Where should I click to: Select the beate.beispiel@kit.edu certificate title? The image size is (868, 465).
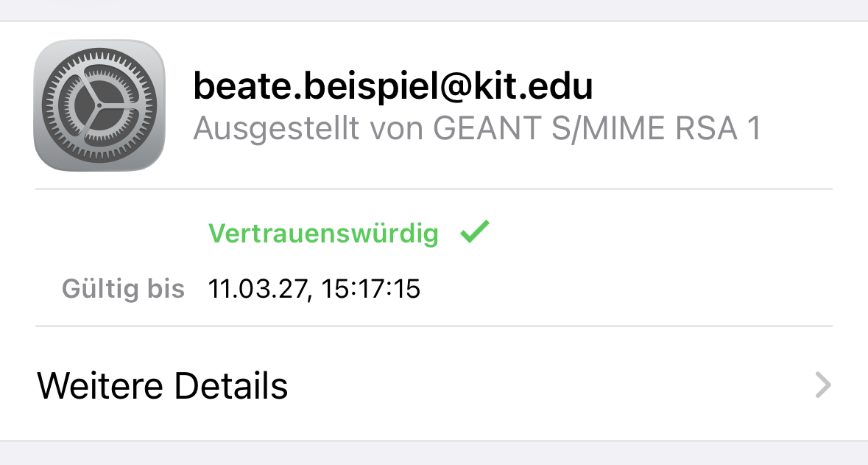tap(392, 87)
